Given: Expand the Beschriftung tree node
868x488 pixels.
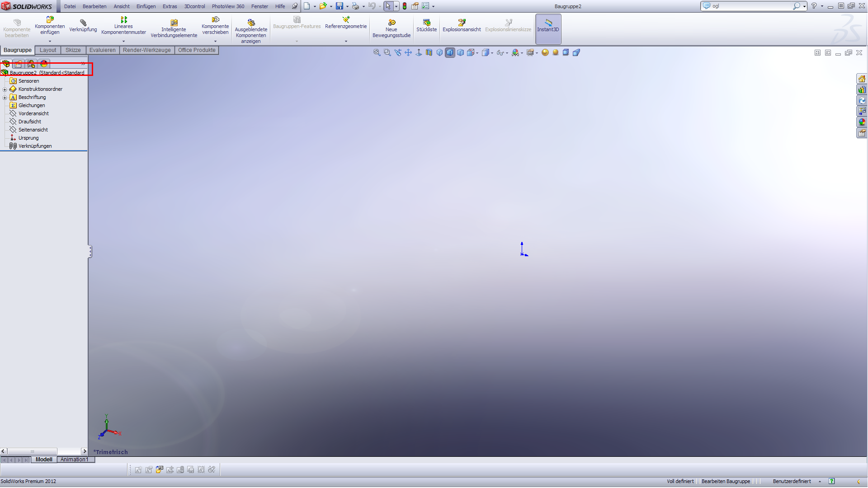Looking at the screenshot, I should tap(5, 98).
